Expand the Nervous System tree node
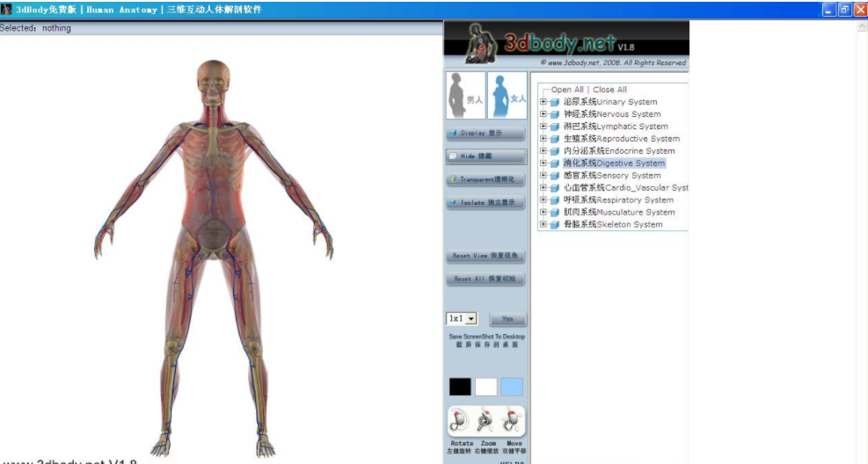 pyautogui.click(x=543, y=114)
